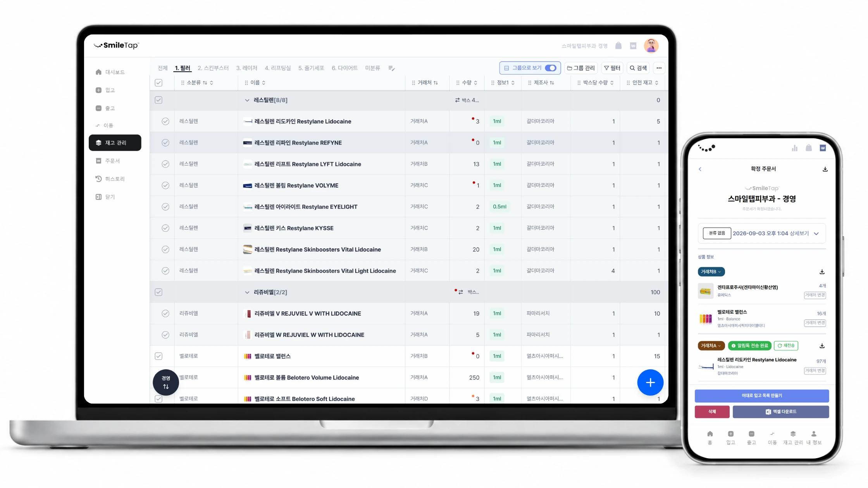
Task: Tap the back arrow on phone order screen
Action: pos(700,169)
